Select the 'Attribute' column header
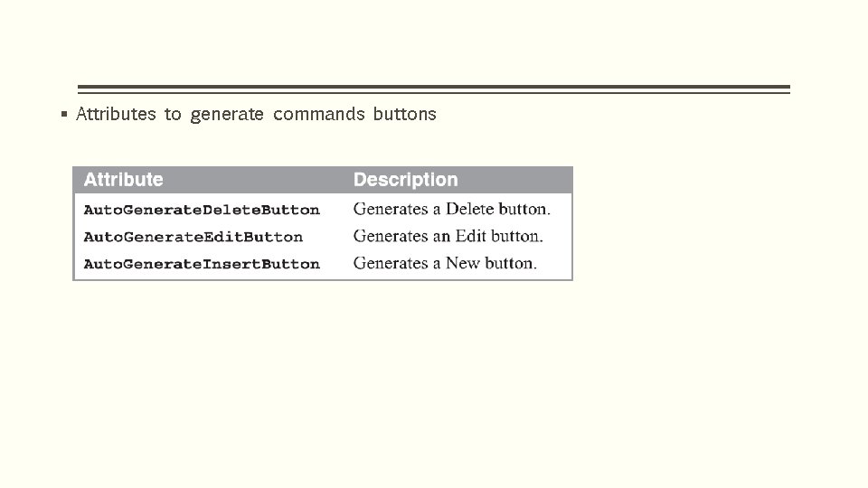868x488 pixels. [x=124, y=180]
